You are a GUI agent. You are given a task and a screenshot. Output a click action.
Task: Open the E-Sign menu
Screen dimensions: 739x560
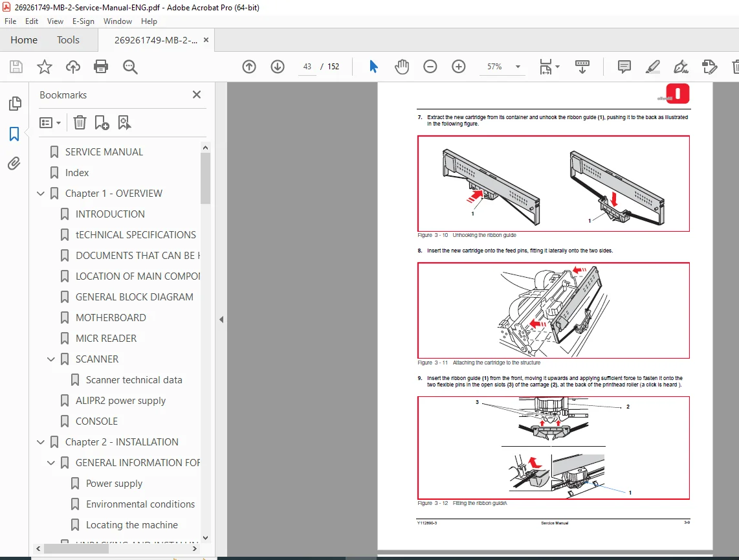(83, 21)
